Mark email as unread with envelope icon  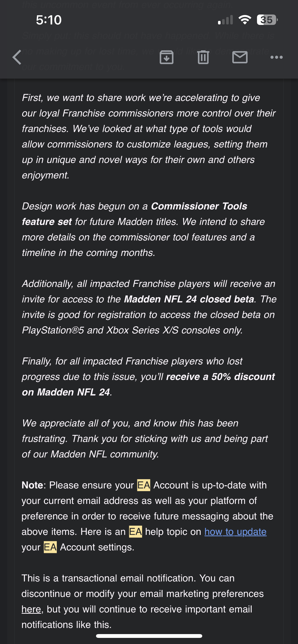(x=240, y=57)
